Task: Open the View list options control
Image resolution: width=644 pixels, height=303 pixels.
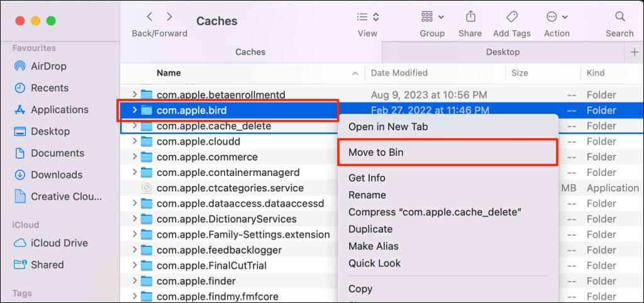Action: tap(367, 17)
